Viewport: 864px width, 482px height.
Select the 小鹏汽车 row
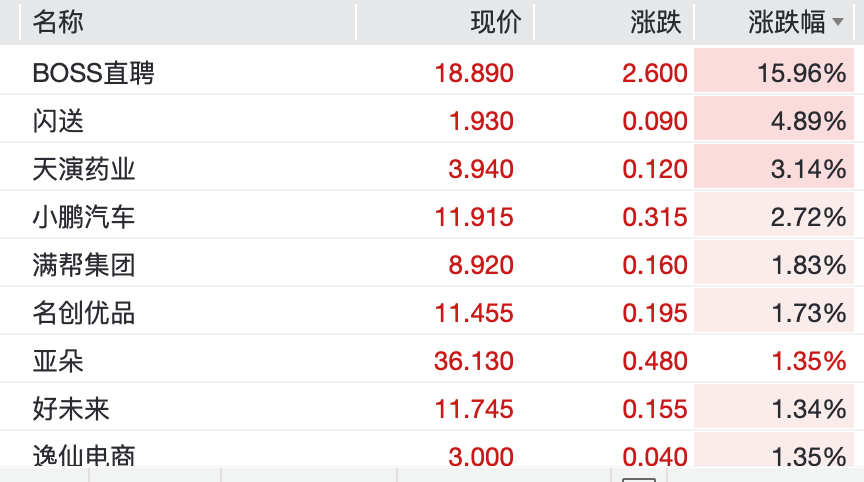click(432, 216)
